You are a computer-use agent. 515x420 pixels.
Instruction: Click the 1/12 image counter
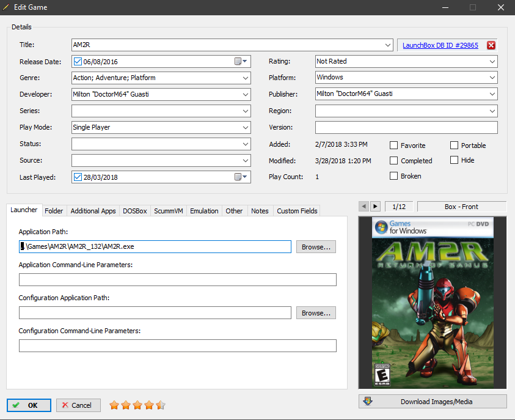[x=399, y=207]
